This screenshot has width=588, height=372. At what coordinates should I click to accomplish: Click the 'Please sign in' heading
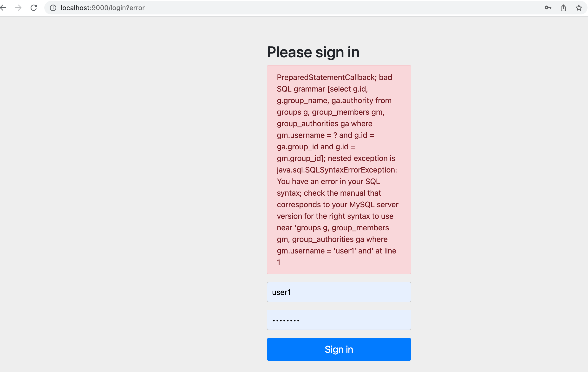coord(313,52)
